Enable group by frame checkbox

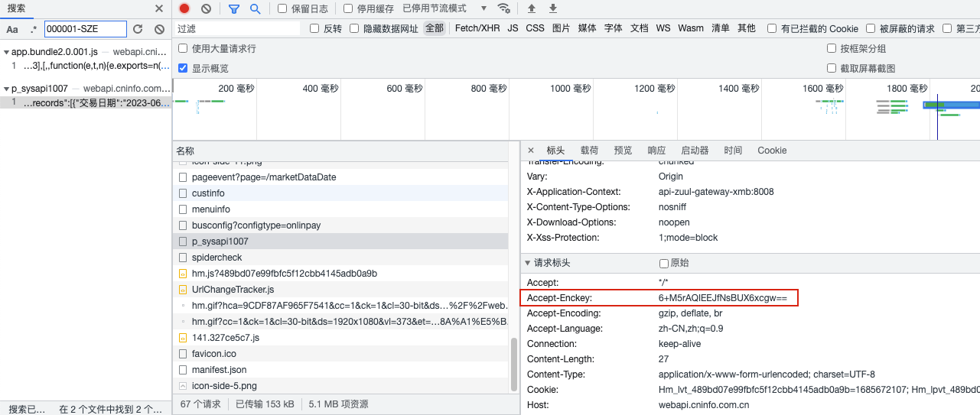832,48
